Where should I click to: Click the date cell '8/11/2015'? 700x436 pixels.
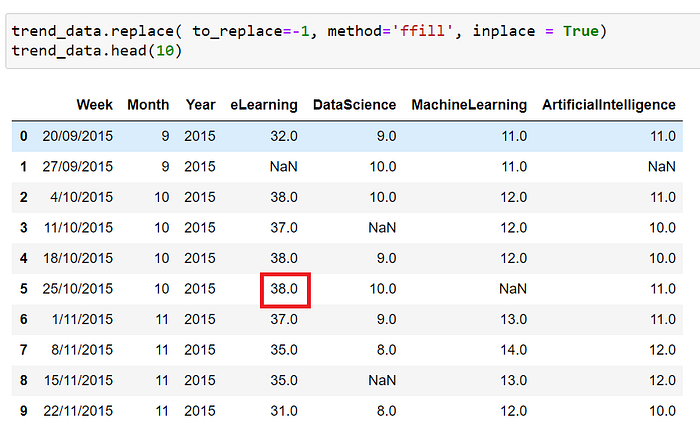(x=82, y=350)
